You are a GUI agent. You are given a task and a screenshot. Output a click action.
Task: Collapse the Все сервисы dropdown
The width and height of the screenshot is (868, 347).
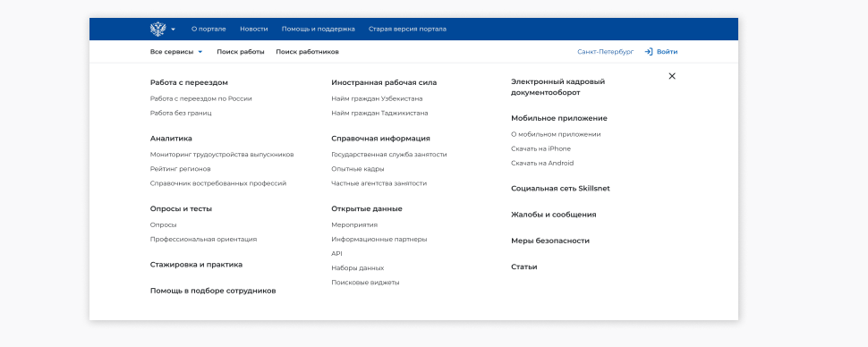[176, 52]
